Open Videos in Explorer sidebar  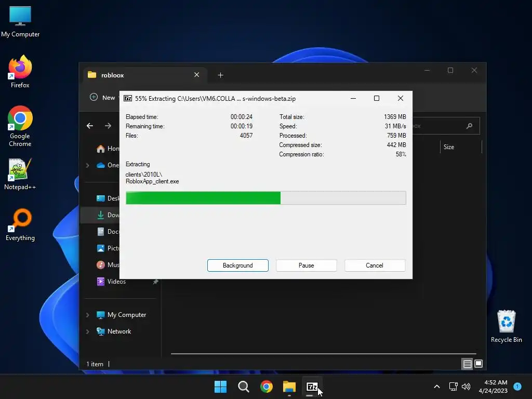point(111,282)
